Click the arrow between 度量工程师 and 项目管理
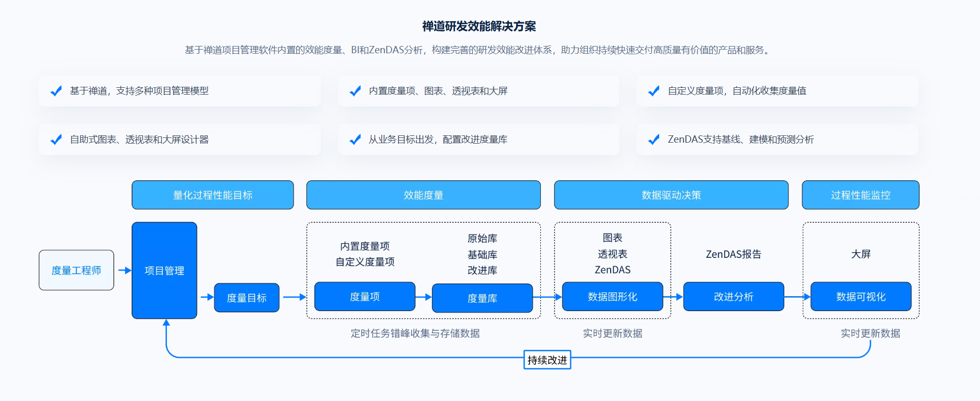This screenshot has height=401, width=980. click(125, 270)
